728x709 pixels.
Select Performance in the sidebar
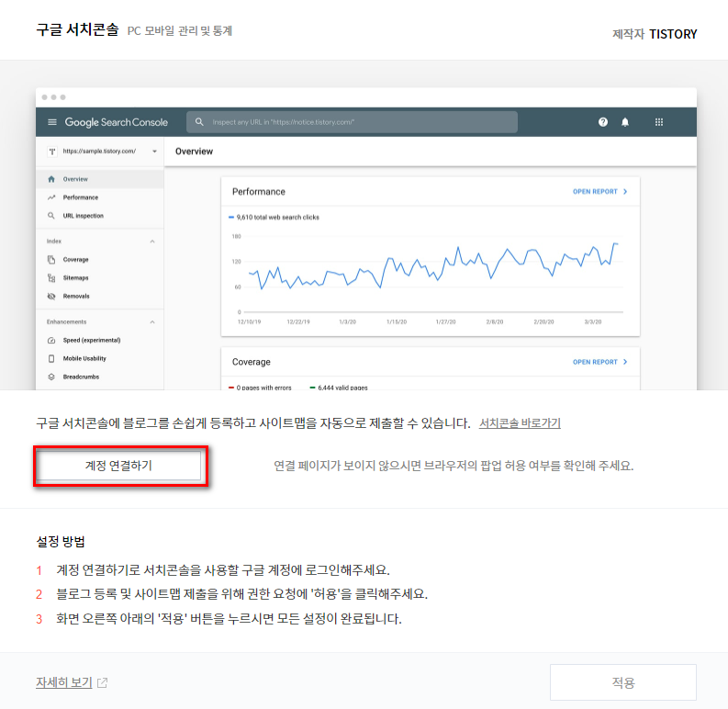click(81, 197)
